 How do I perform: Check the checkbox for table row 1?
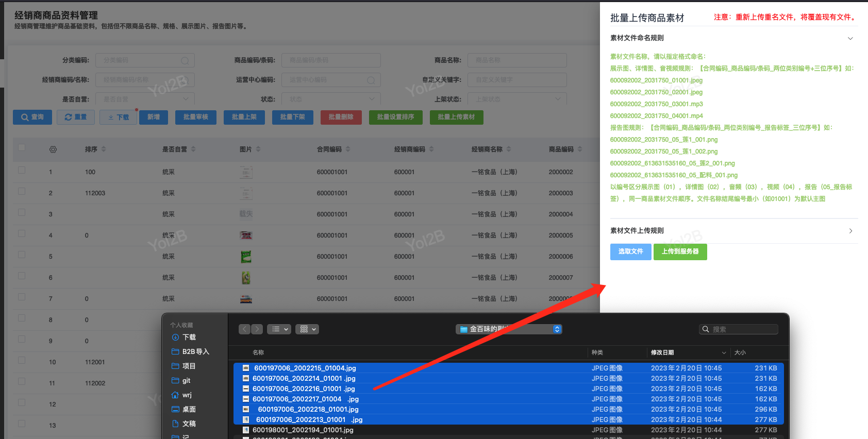click(x=22, y=170)
